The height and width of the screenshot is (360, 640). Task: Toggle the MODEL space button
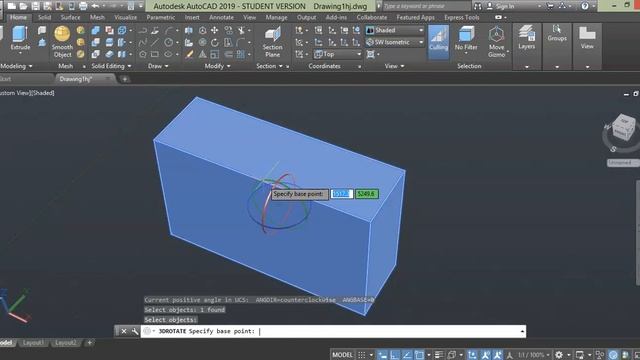tap(342, 355)
